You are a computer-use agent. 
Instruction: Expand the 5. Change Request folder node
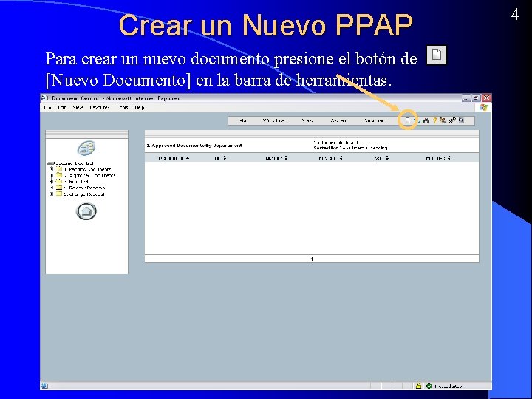pyautogui.click(x=52, y=194)
